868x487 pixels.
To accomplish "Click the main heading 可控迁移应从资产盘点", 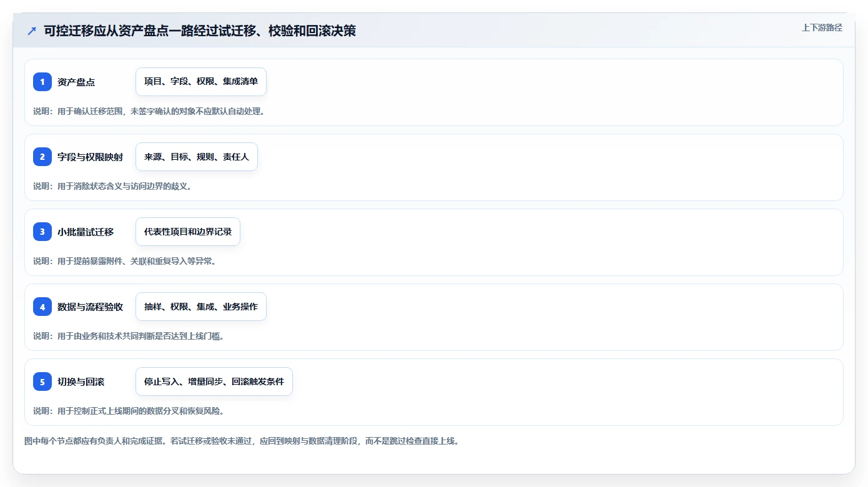I will (x=200, y=31).
